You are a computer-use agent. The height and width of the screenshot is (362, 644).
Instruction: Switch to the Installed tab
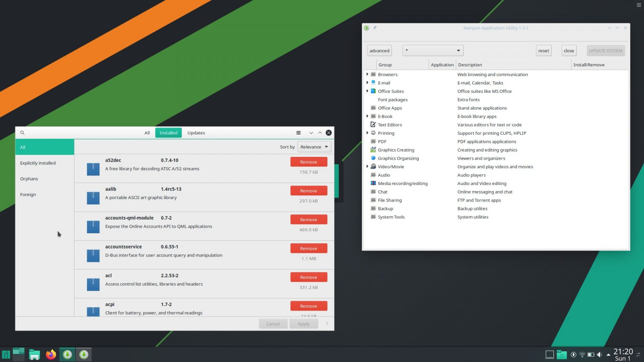pyautogui.click(x=168, y=133)
